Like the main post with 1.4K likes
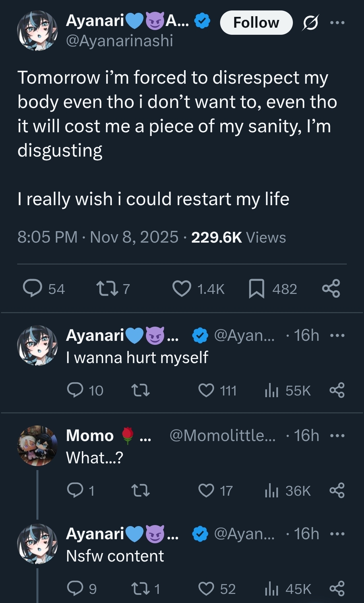This screenshot has height=603, width=364. point(182,289)
